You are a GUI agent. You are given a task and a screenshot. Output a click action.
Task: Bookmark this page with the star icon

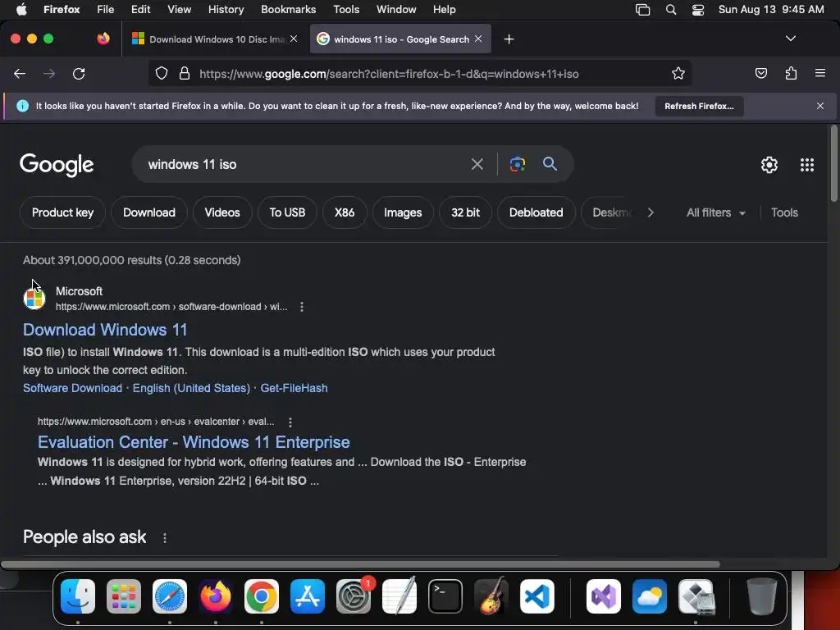point(678,73)
